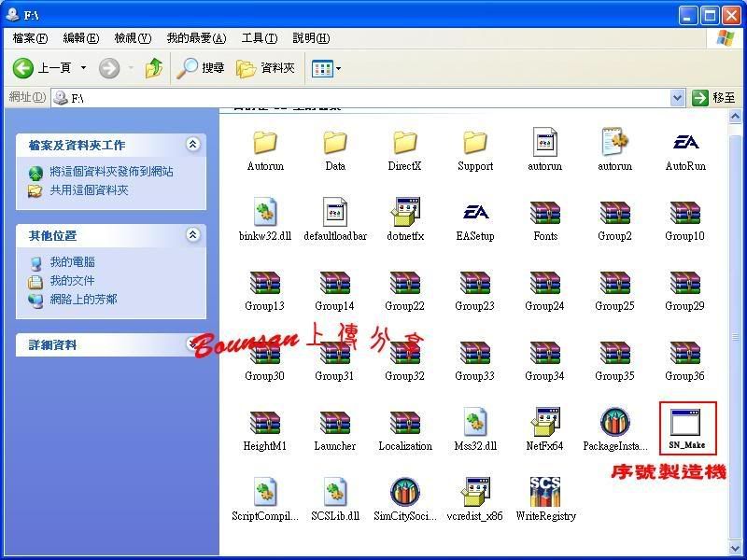Image resolution: width=747 pixels, height=560 pixels.
Task: Select the DirectX folder
Action: click(x=405, y=150)
